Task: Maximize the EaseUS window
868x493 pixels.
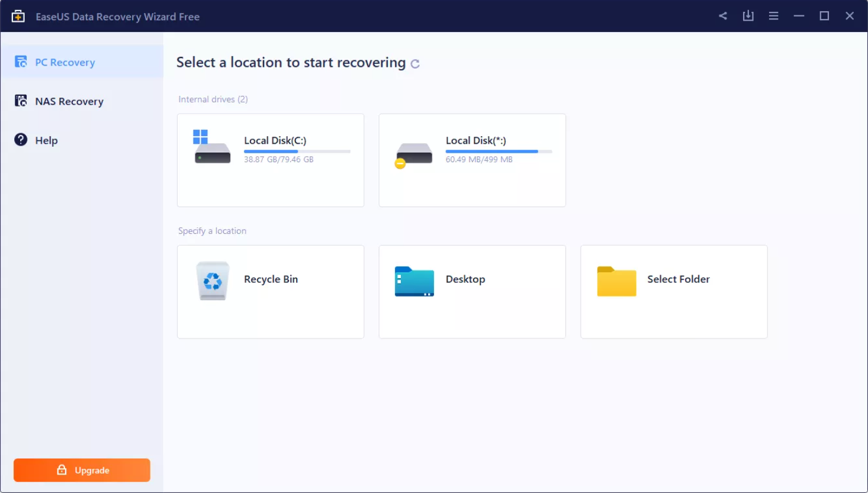Action: click(824, 16)
